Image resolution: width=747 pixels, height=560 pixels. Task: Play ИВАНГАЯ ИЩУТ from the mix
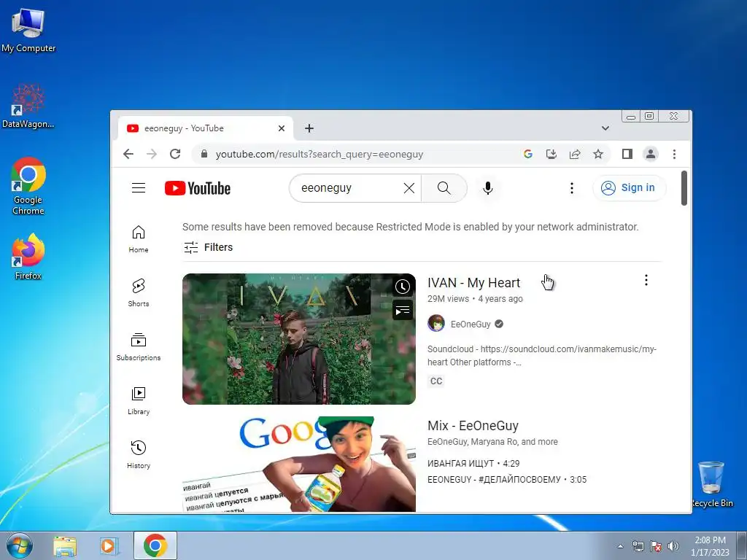pos(473,463)
